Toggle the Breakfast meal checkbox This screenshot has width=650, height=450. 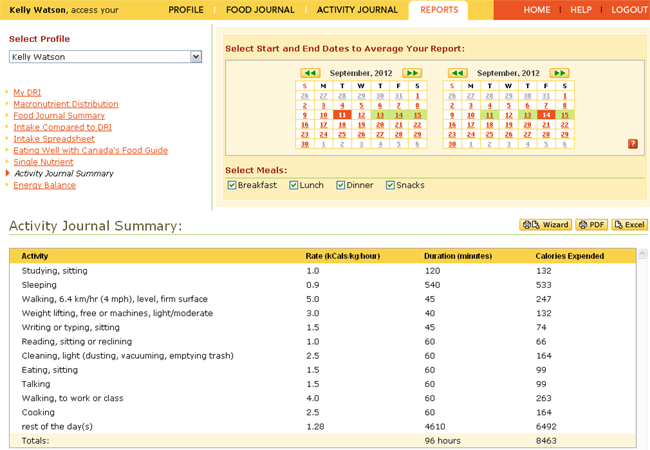(x=232, y=185)
